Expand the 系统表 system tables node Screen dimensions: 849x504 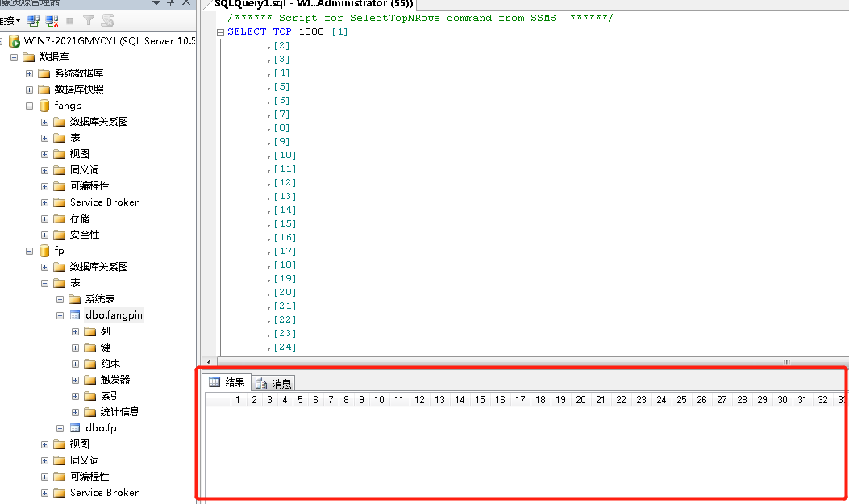point(60,299)
